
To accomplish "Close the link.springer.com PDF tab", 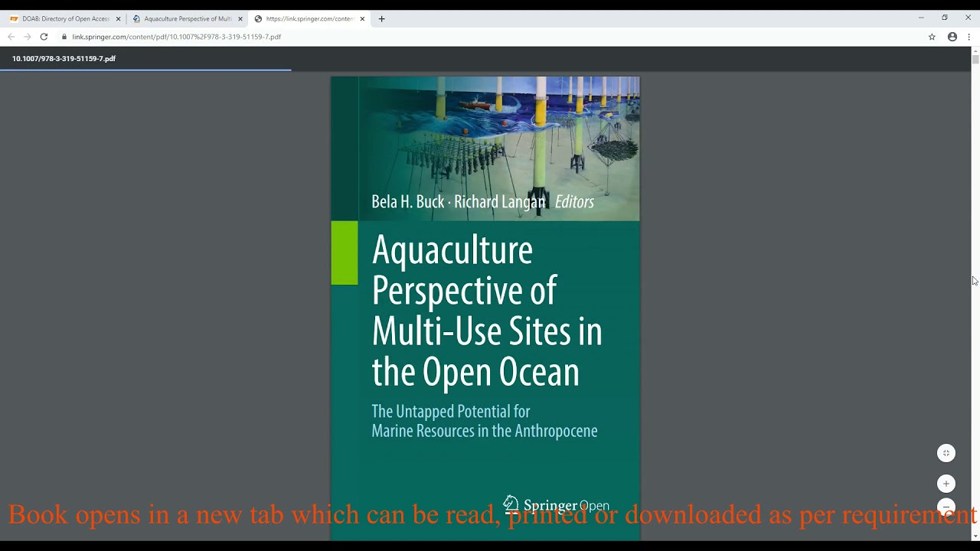I will [362, 18].
